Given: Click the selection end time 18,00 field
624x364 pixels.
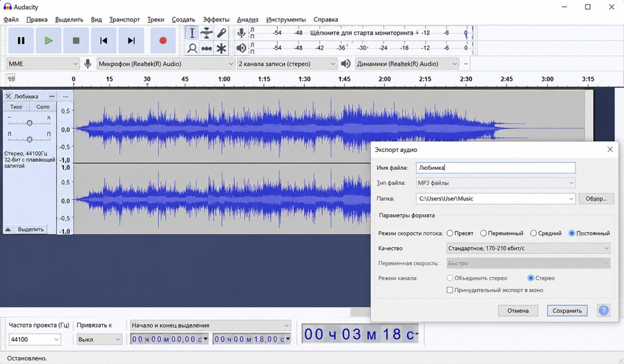Looking at the screenshot, I should pos(252,339).
